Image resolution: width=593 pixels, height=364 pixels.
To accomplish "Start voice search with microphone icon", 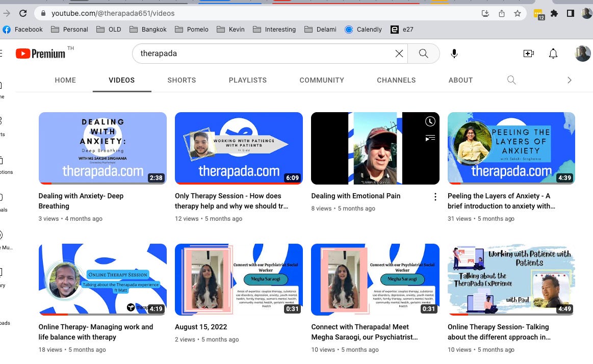I will pyautogui.click(x=454, y=54).
